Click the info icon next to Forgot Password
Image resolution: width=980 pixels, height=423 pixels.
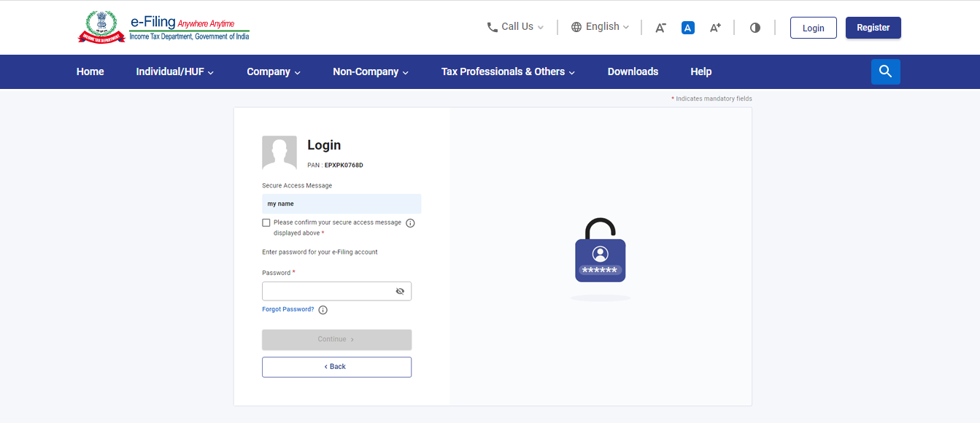click(322, 309)
